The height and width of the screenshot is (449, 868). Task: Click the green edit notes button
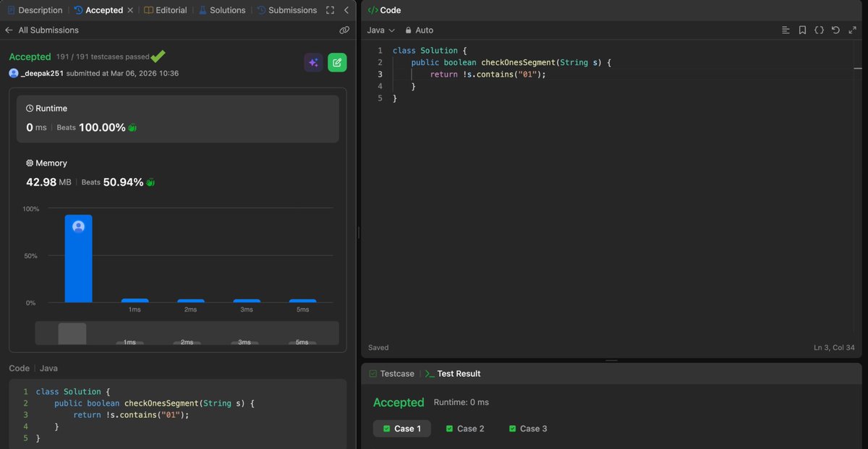point(337,63)
